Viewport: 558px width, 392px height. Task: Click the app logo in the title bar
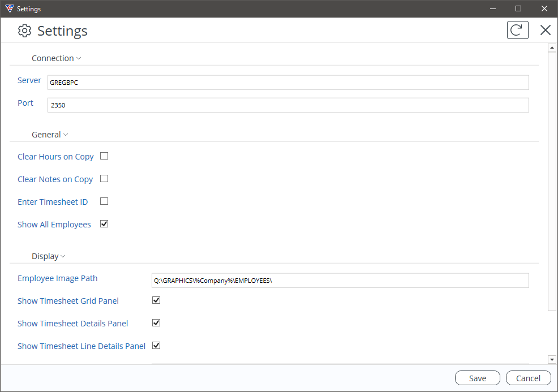pyautogui.click(x=10, y=8)
